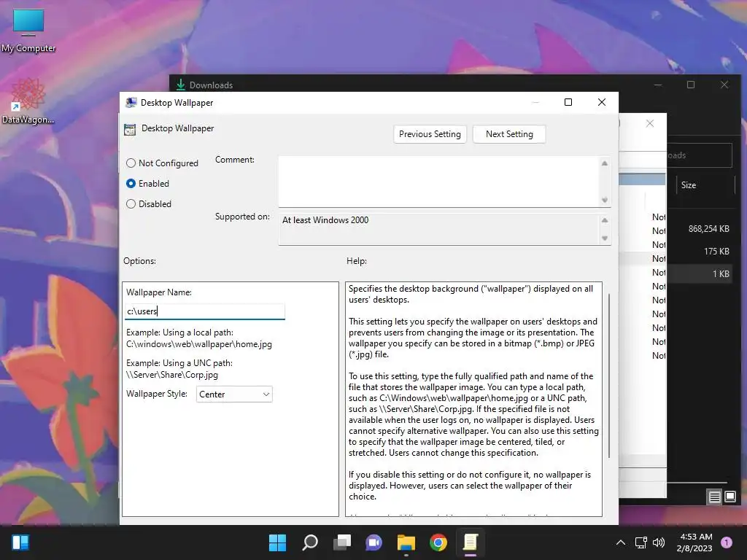This screenshot has height=560, width=747.
Task: Select the 1 KB file row in Downloads
Action: 700,274
